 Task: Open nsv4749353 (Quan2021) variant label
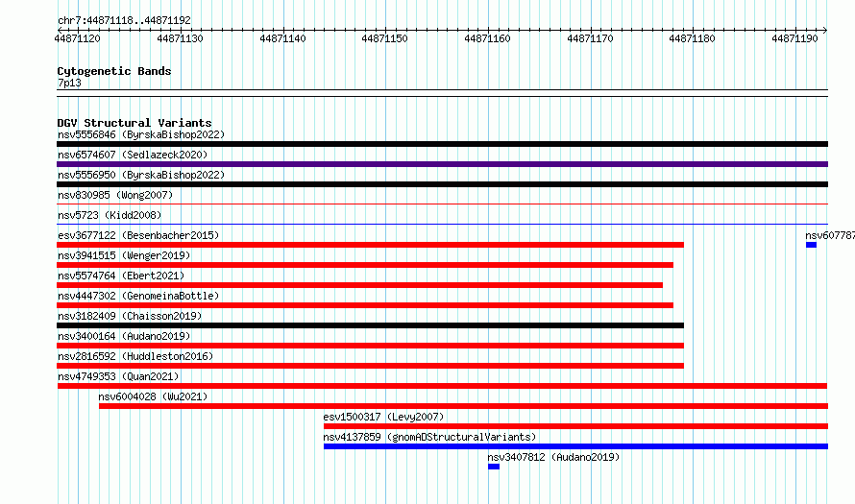118,376
